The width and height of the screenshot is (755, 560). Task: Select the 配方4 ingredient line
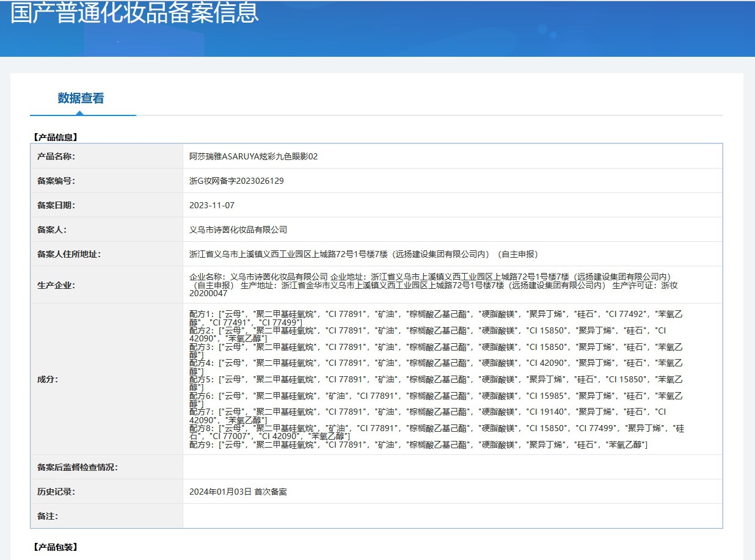(436, 367)
